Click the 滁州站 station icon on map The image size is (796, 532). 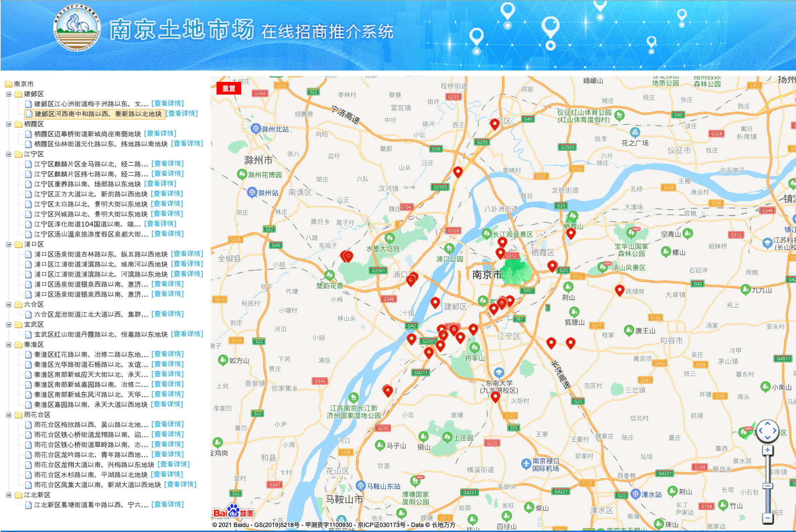click(252, 192)
